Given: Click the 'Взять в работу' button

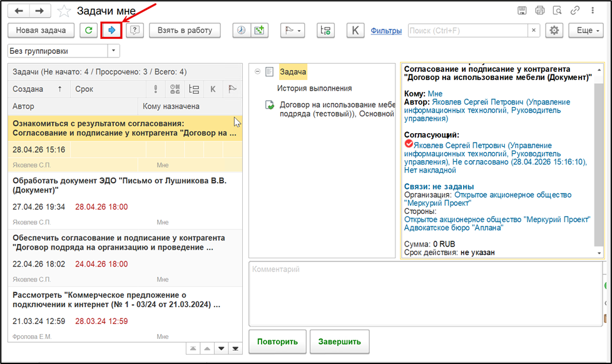Looking at the screenshot, I should pyautogui.click(x=185, y=31).
